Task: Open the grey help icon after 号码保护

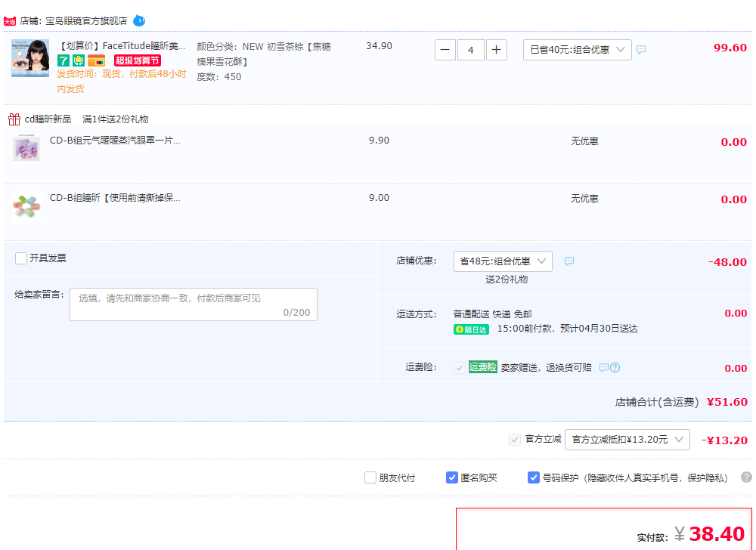Action: [746, 477]
